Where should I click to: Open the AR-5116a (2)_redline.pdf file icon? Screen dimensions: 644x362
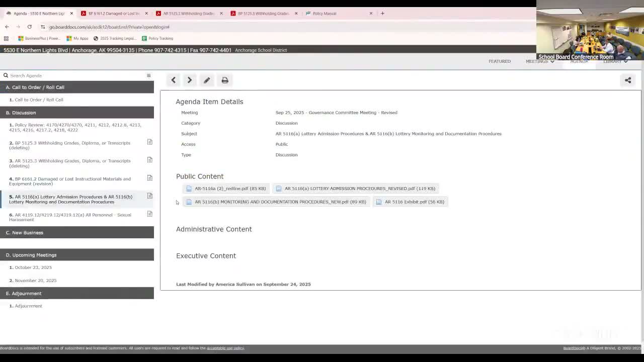coord(189,189)
